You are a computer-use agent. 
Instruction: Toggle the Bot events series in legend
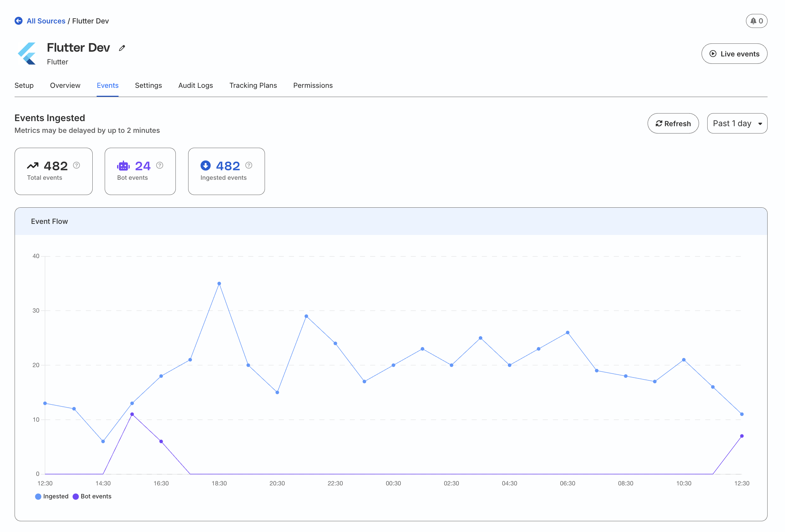point(92,496)
